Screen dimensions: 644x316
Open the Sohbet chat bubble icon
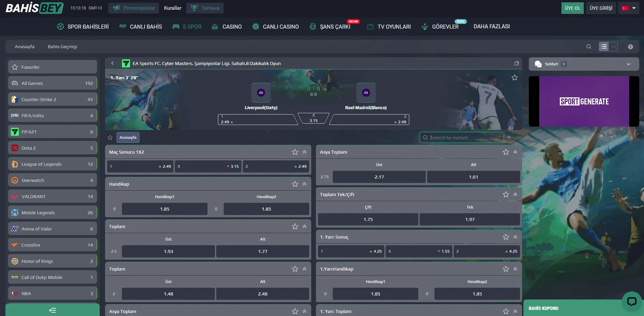coord(538,64)
